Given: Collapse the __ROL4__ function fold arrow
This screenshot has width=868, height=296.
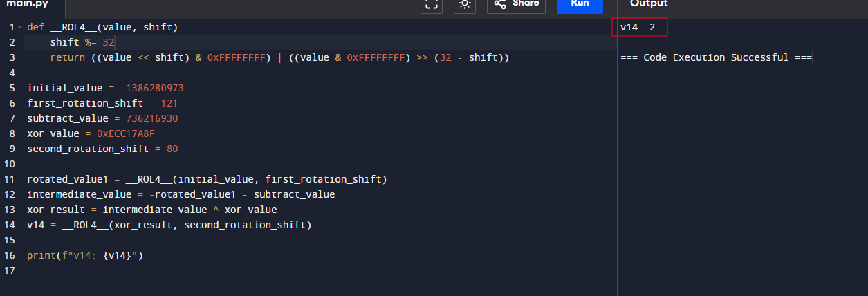Looking at the screenshot, I should [x=20, y=28].
